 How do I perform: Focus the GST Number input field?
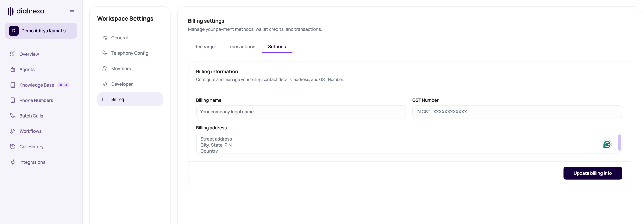(x=517, y=112)
